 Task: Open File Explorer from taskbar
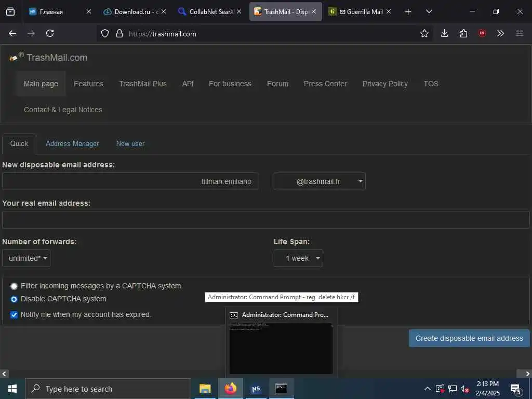coord(205,389)
